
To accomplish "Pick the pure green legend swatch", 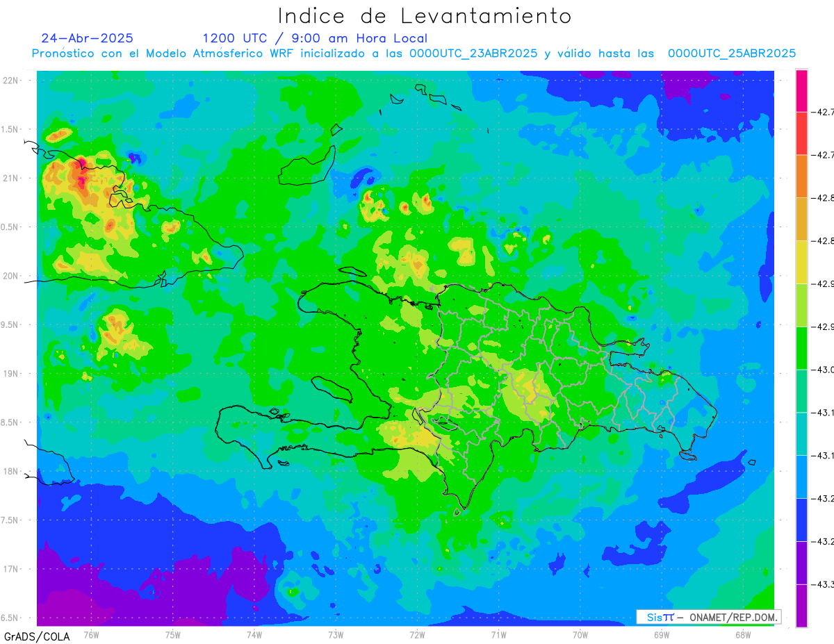I will click(801, 348).
